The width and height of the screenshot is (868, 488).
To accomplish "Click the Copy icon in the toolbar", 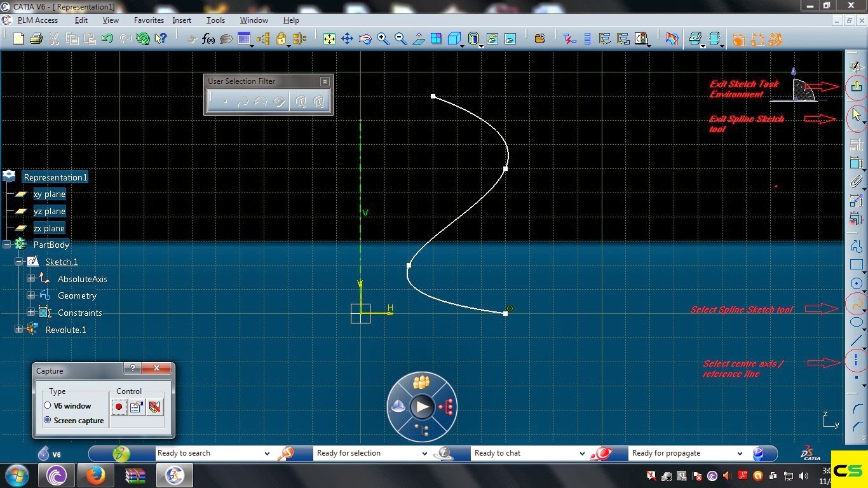I will tap(72, 39).
